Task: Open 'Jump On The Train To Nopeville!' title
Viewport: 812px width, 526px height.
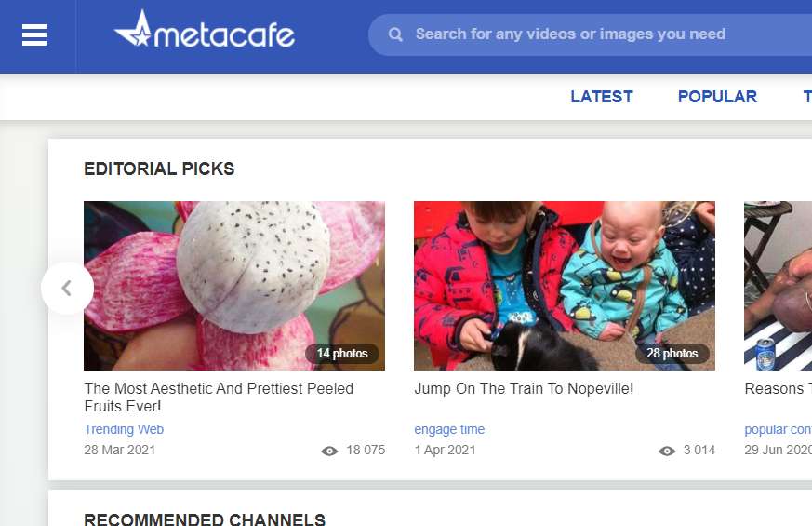Action: pos(524,388)
